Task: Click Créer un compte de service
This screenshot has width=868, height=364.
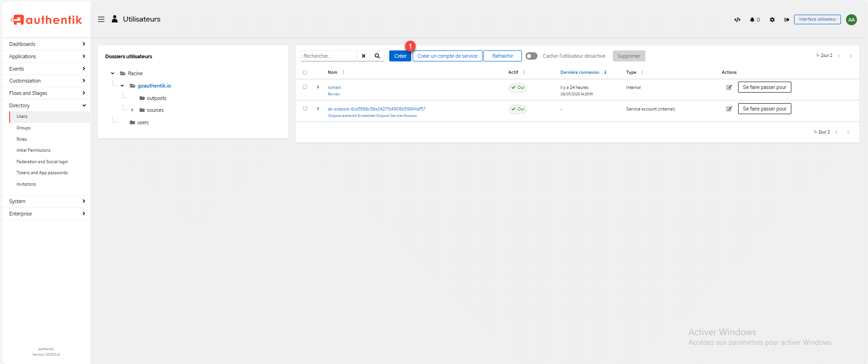Action: 447,56
